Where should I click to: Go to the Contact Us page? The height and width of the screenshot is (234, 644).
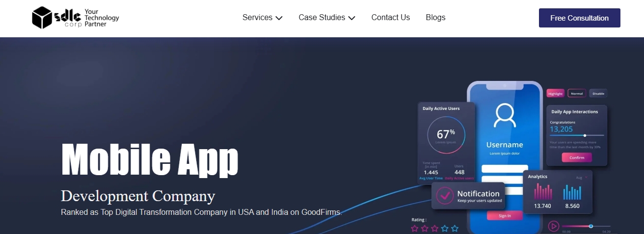[x=390, y=18]
